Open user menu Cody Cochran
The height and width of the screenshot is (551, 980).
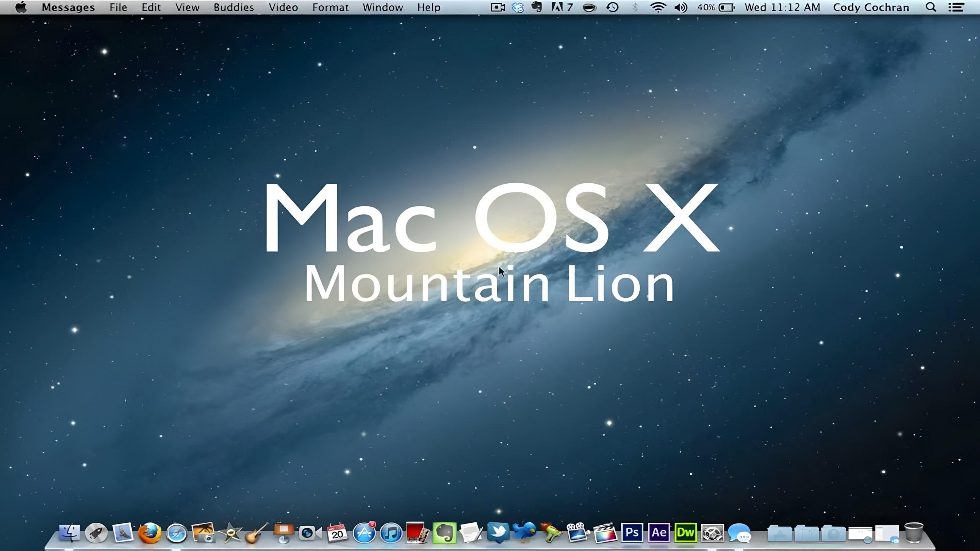coord(871,7)
